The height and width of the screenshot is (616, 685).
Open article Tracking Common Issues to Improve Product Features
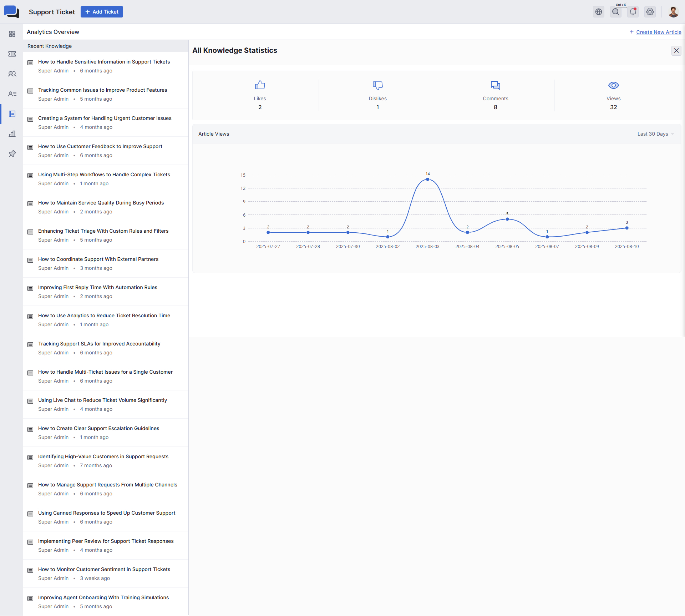pos(102,90)
